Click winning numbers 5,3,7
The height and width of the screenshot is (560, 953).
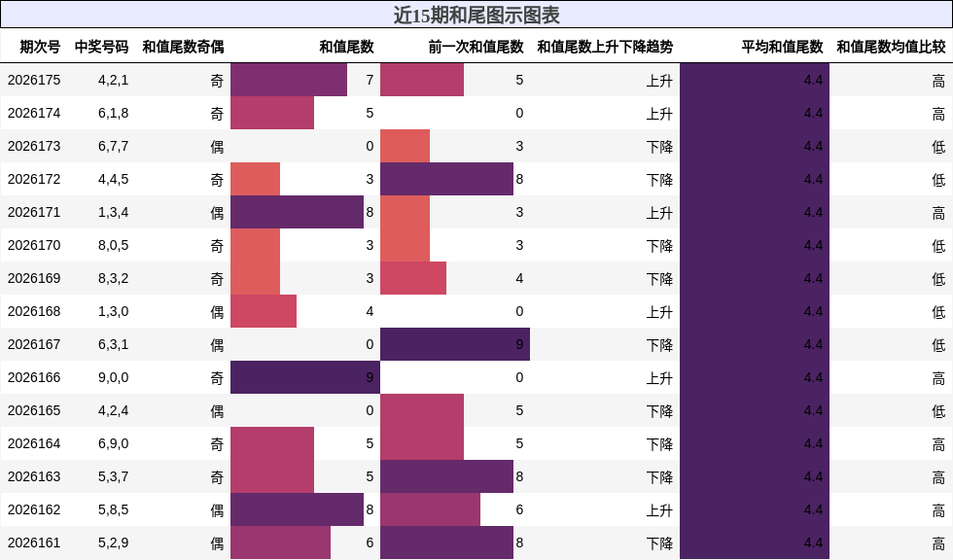tap(113, 476)
